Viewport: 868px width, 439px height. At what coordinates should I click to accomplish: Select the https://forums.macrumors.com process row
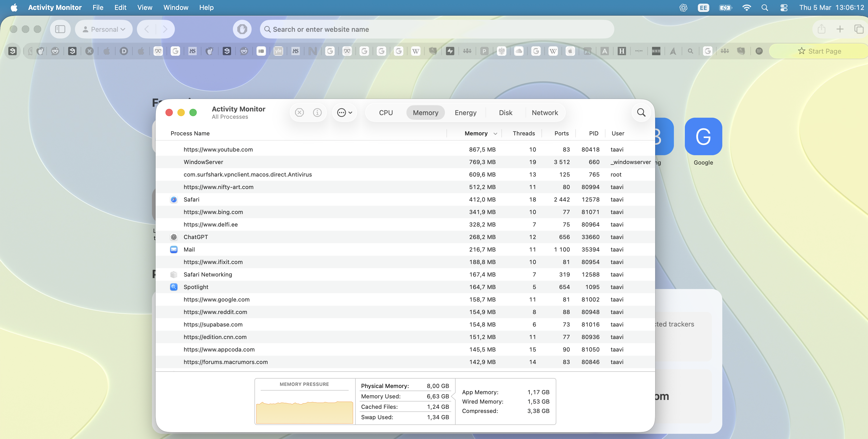coord(405,362)
